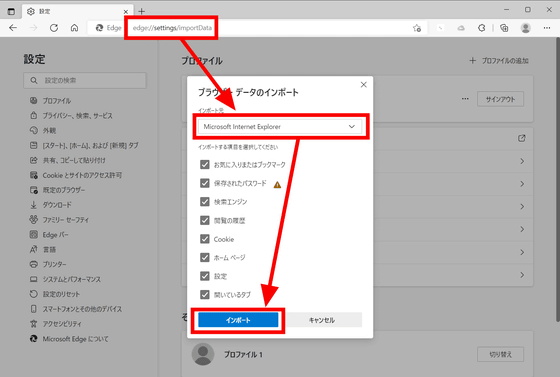This screenshot has width=560, height=377.
Task: Uncheck ホーム ページ checkbox
Action: point(205,257)
